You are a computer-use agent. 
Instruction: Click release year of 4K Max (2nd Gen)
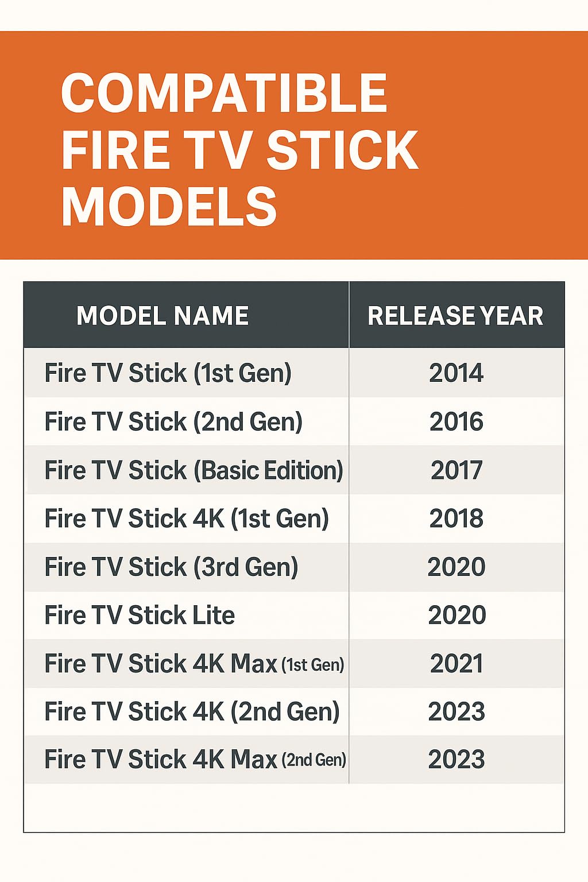pyautogui.click(x=457, y=760)
